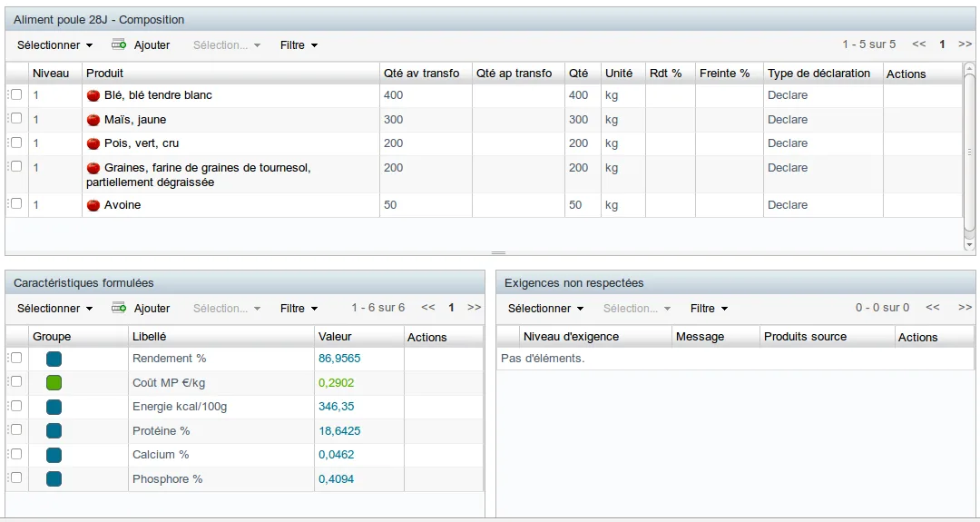Screen dimensions: 980x522
Task: Tick the checkbox for Phosphore %
Action: [x=17, y=478]
